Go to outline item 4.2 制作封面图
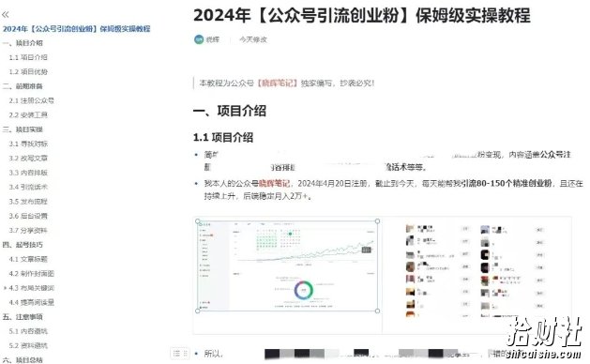Image resolution: width=590 pixels, height=364 pixels. click(x=32, y=274)
